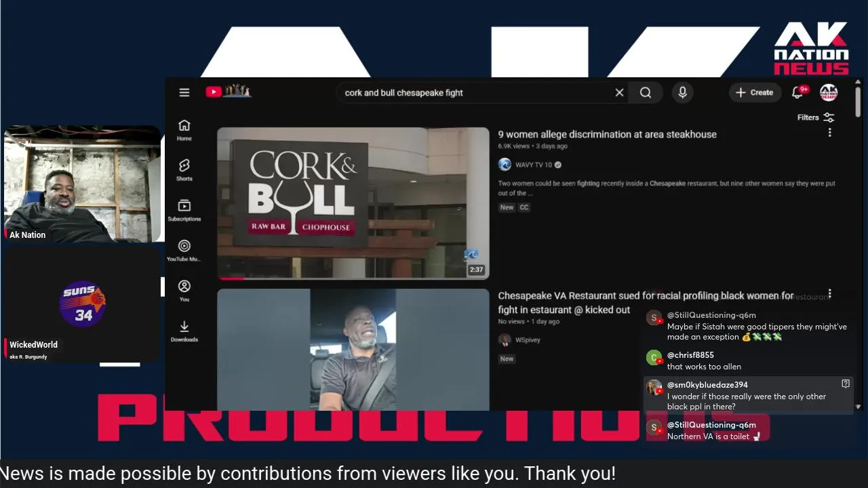Click the first video's red progress bar
Viewport: 868px width, 488px height.
pos(231,278)
